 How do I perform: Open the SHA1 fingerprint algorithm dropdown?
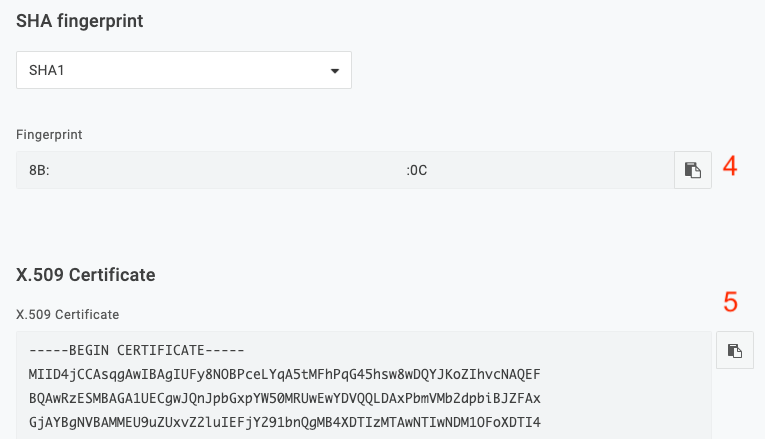(184, 70)
